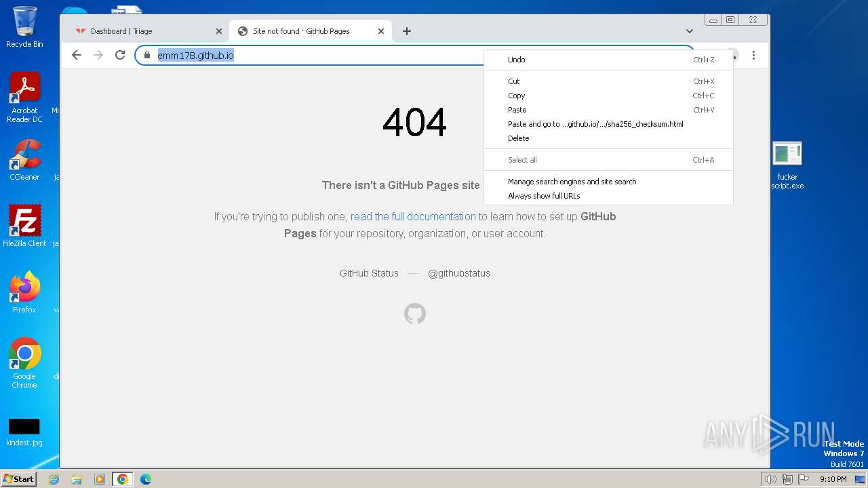Open read the full documentation link
Image resolution: width=868 pixels, height=488 pixels.
click(413, 217)
